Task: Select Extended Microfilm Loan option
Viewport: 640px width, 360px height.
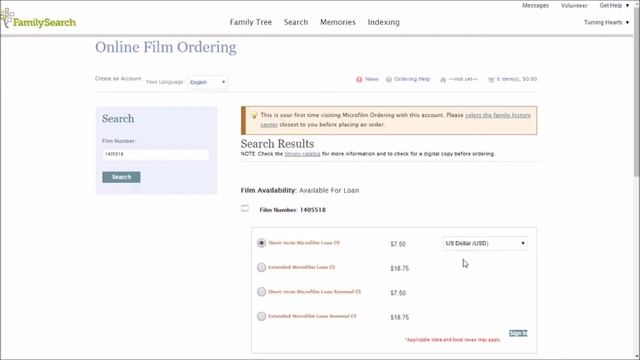Action: (x=261, y=267)
